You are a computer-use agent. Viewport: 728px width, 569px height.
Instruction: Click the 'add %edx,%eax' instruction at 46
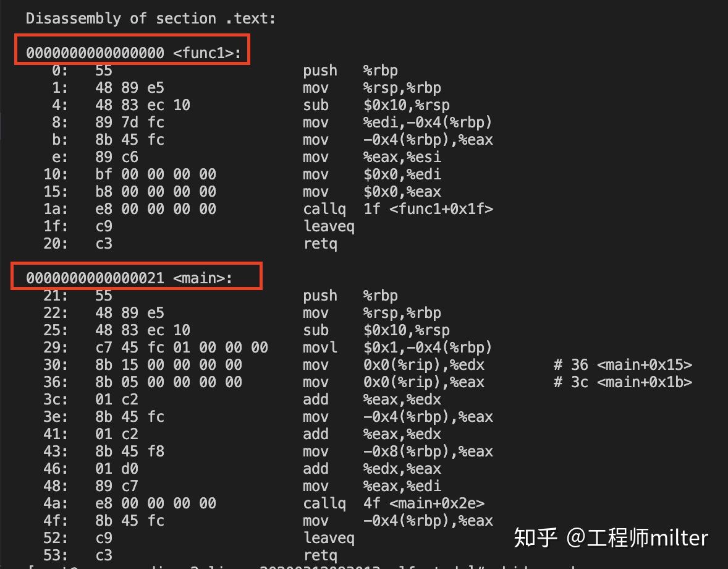[372, 469]
